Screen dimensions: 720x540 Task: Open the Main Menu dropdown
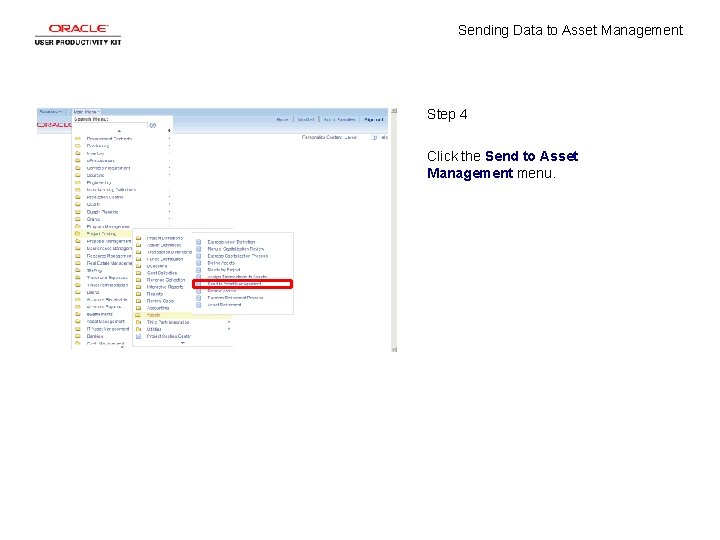pos(86,112)
